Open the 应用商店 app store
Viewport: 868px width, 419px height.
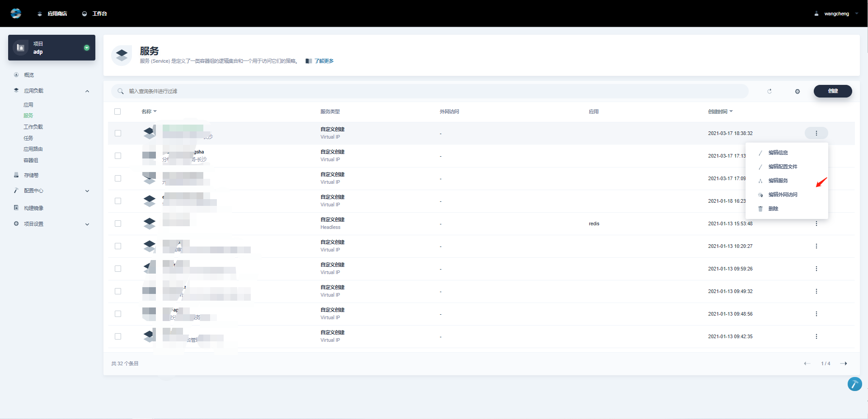52,14
